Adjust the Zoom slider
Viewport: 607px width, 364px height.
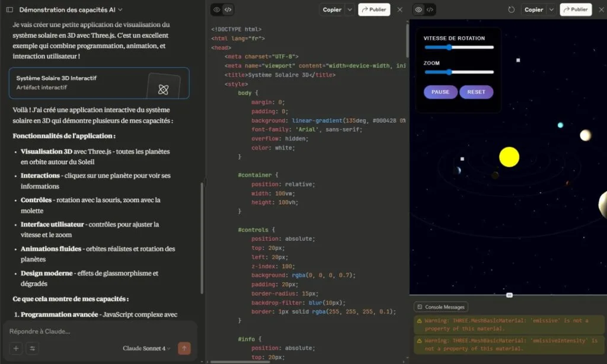459,72
